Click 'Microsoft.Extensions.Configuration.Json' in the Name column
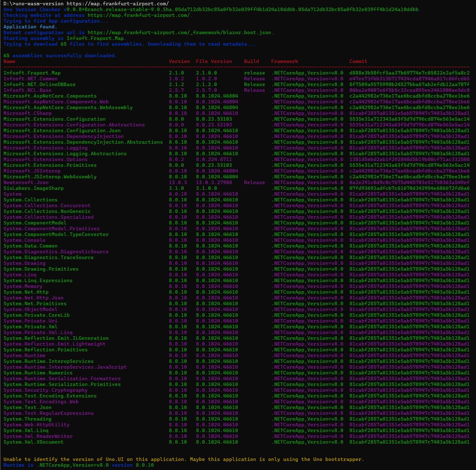 click(62, 130)
